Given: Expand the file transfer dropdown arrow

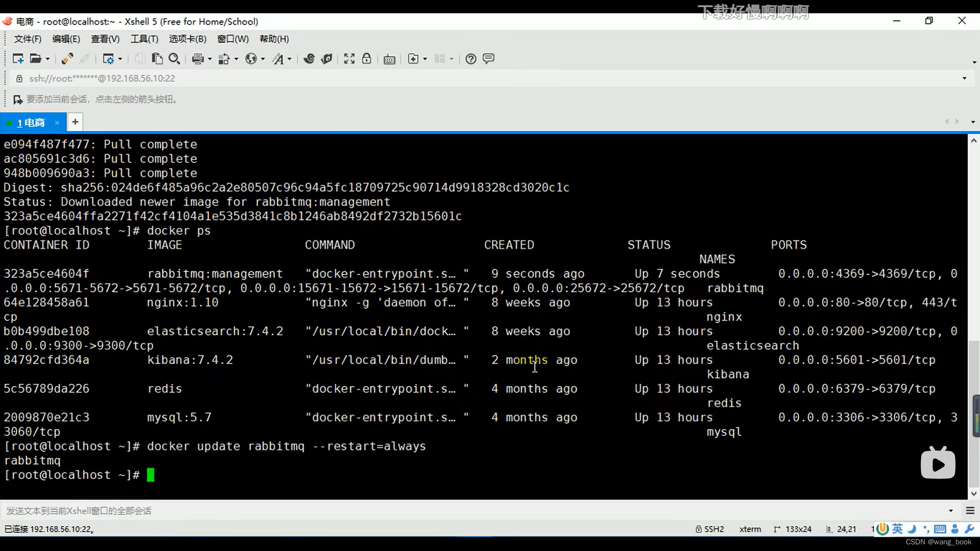Looking at the screenshot, I should coord(236,59).
